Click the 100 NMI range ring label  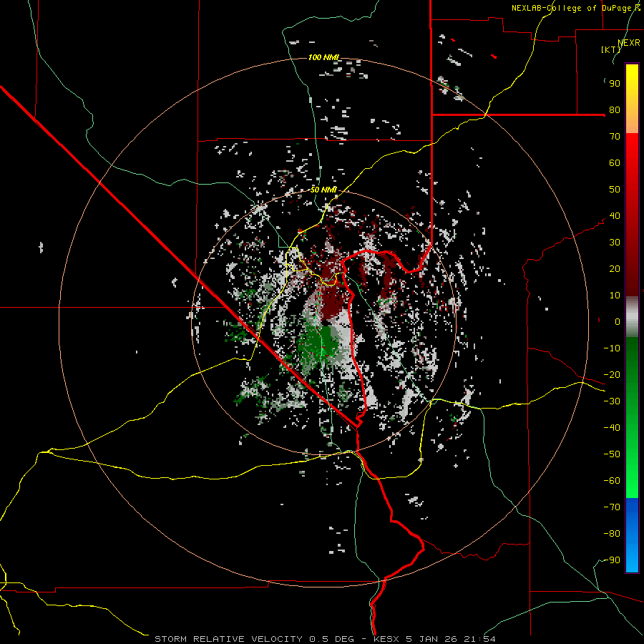coord(324,57)
